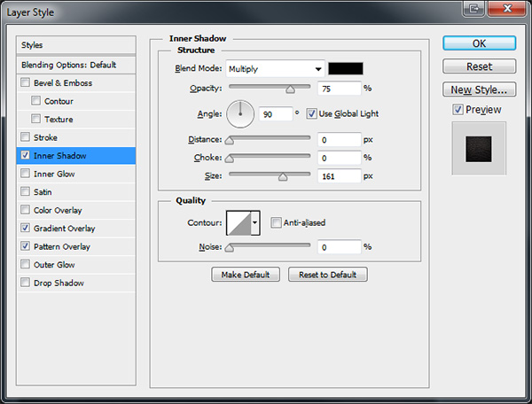532x404 pixels.
Task: Open the Drop Shadow settings
Action: (59, 283)
